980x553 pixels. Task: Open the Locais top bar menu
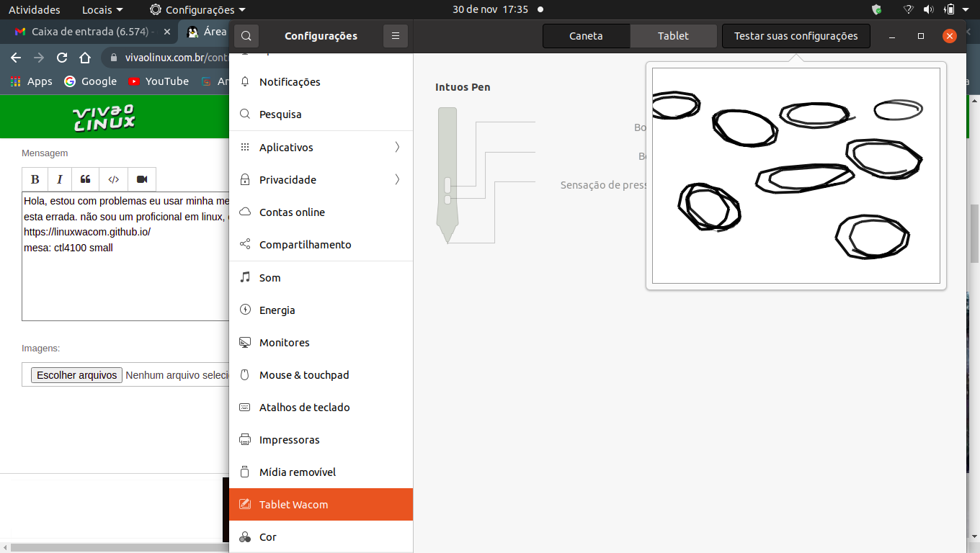click(102, 10)
